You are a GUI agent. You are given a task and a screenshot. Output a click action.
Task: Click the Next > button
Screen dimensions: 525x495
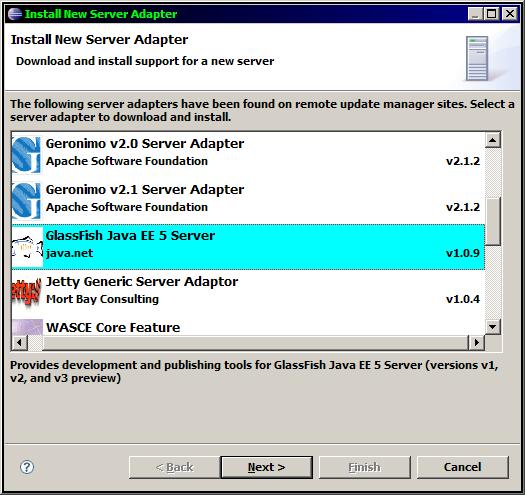pos(267,467)
